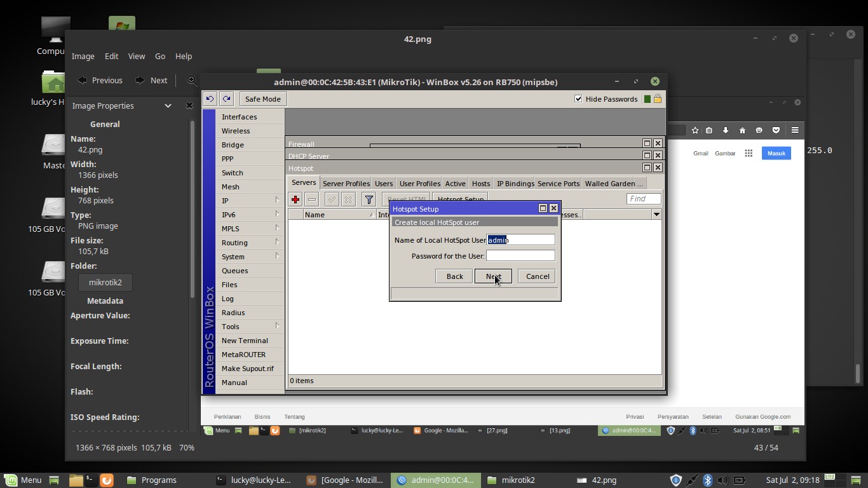The image size is (868, 488).
Task: Switch to the IP Bindings tab
Action: [x=515, y=184]
